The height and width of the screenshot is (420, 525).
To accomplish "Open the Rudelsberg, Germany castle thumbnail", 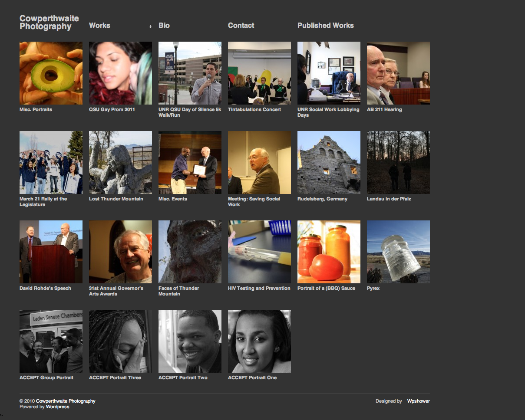I will pyautogui.click(x=329, y=162).
